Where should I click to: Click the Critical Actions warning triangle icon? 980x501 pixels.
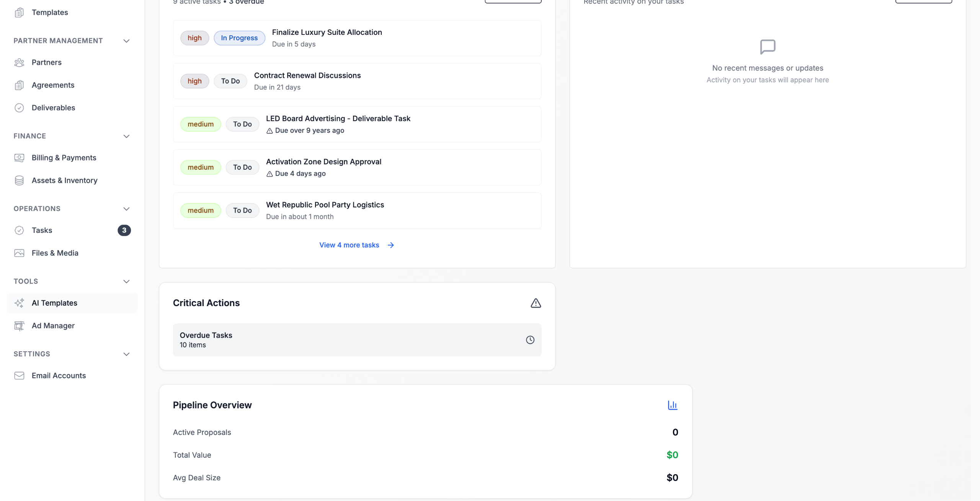(x=536, y=303)
